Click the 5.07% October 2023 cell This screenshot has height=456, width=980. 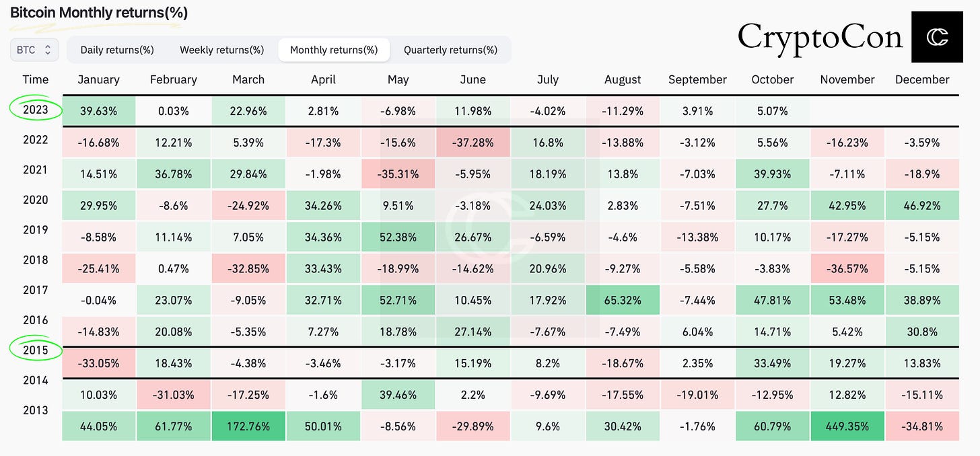point(772,111)
